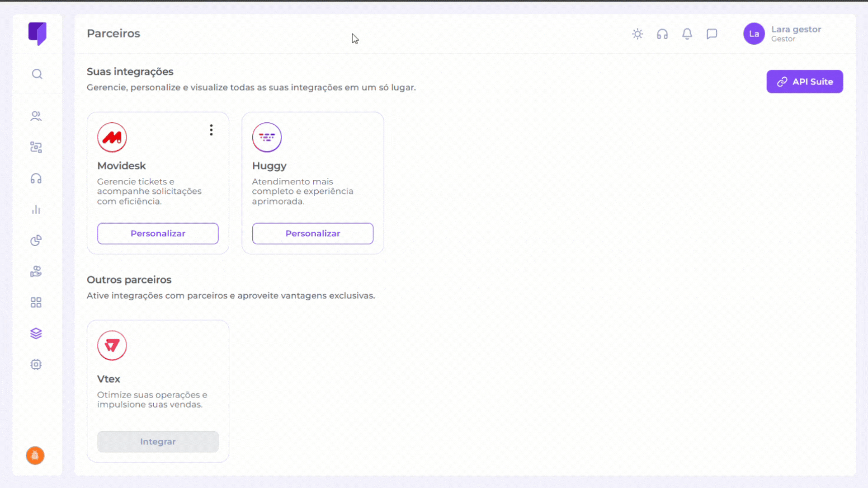Click Huggy description about atendimento
Image resolution: width=868 pixels, height=488 pixels.
[303, 192]
